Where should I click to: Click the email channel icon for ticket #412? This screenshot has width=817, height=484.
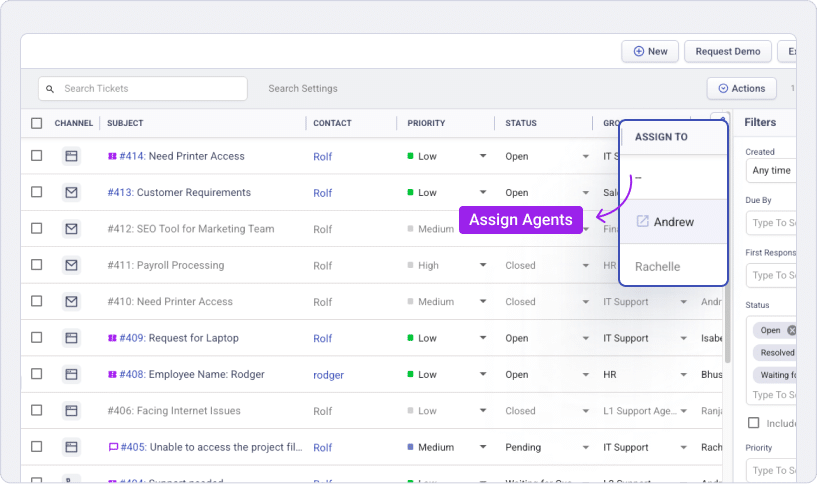[71, 229]
